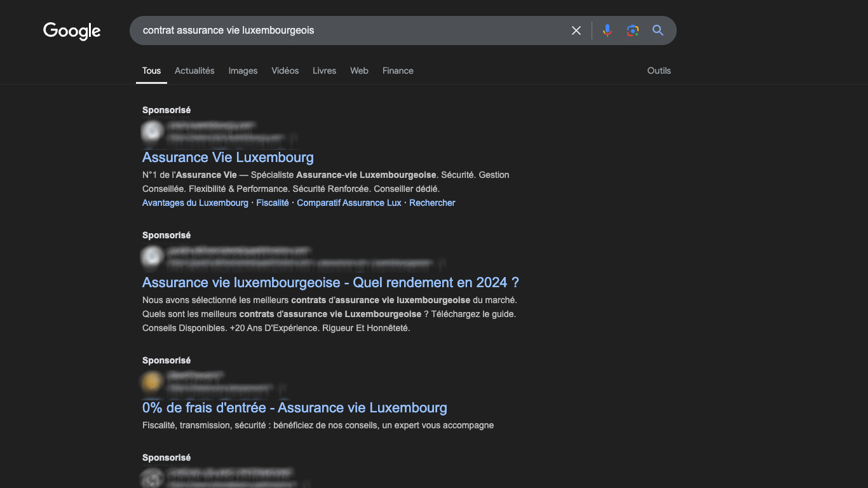868x488 pixels.
Task: Click Sponsorisé label above '0% de frais' ad
Action: pyautogui.click(x=166, y=360)
